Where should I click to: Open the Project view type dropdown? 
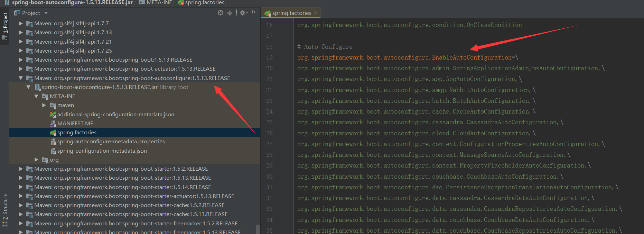[x=46, y=13]
